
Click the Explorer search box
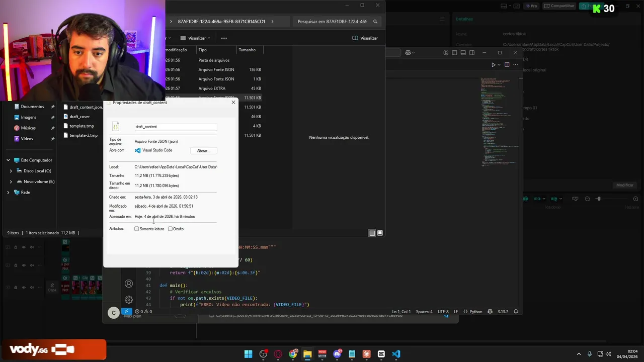point(338,22)
